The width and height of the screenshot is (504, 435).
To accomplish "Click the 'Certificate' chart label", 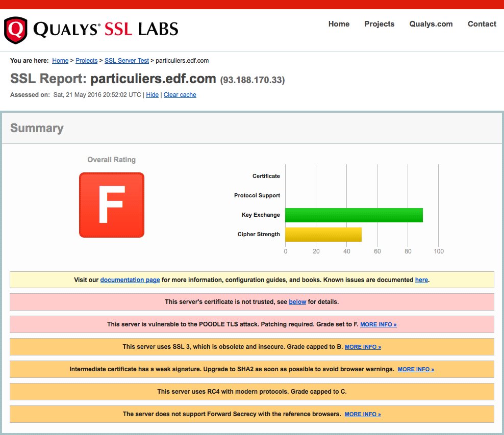I will [266, 176].
